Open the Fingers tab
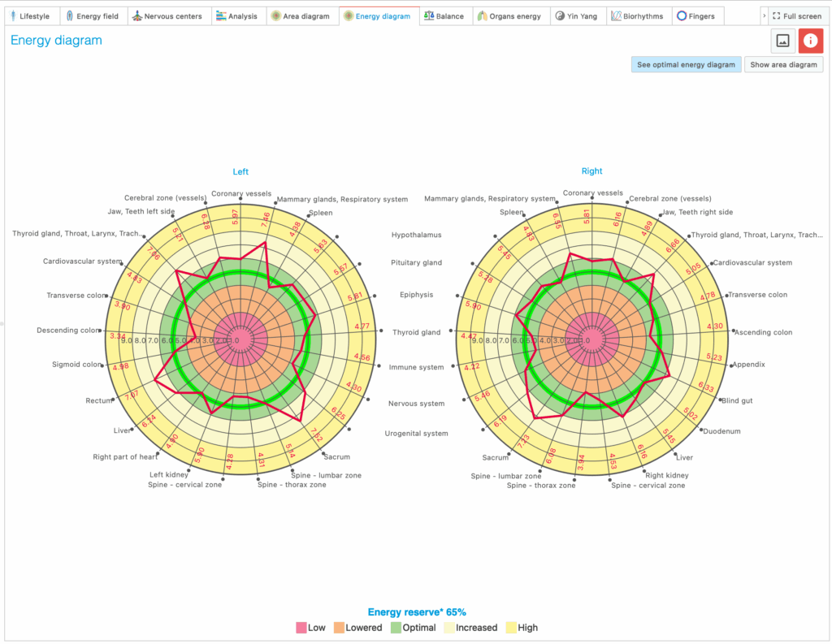832x644 pixels. point(695,16)
